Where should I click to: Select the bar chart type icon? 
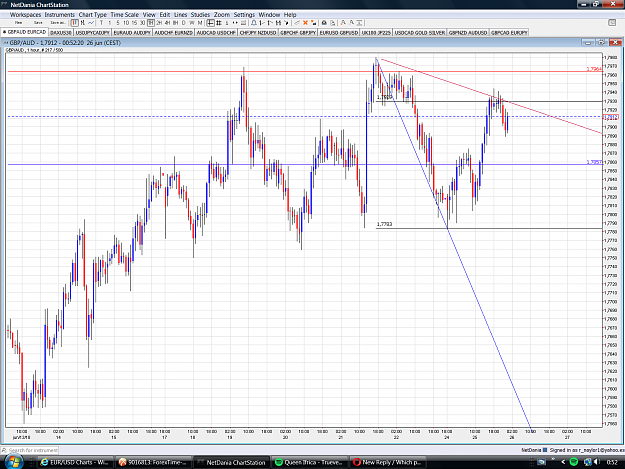click(x=83, y=23)
